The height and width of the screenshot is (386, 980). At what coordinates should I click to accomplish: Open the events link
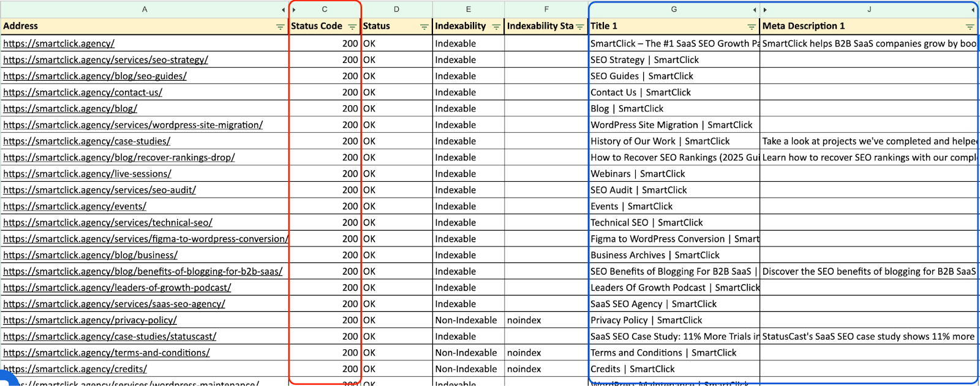click(x=75, y=206)
